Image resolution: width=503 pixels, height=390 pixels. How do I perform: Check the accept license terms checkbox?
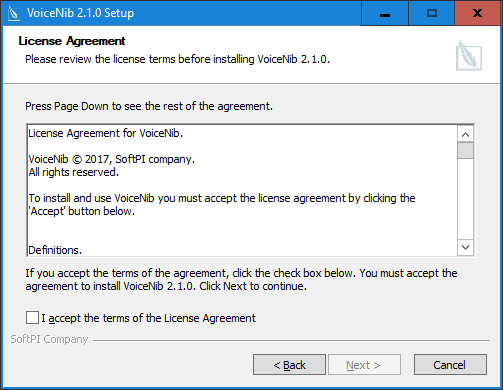32,318
